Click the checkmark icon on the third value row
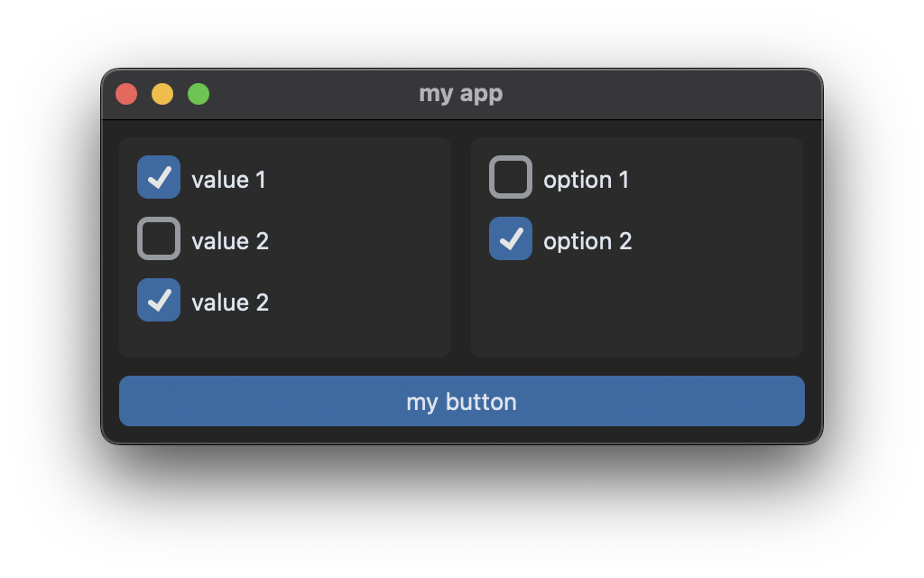The height and width of the screenshot is (578, 924). (x=159, y=301)
